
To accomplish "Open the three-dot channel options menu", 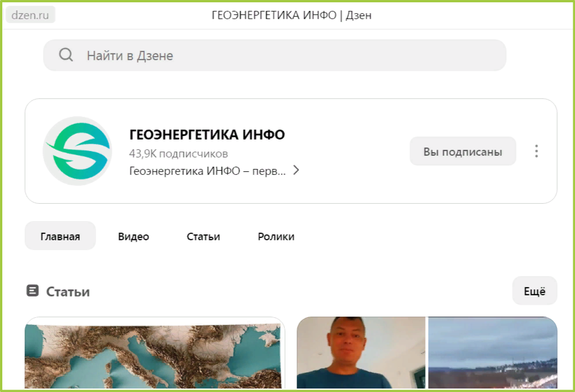I will point(537,151).
